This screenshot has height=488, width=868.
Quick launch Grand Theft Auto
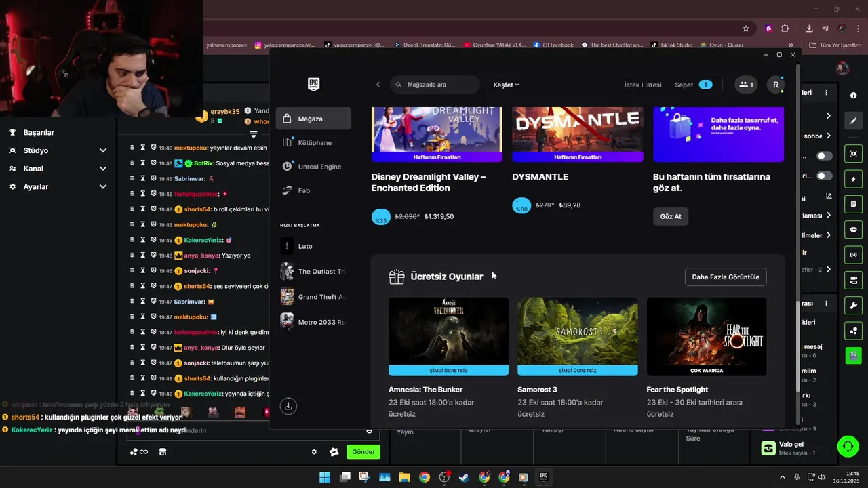(x=313, y=297)
